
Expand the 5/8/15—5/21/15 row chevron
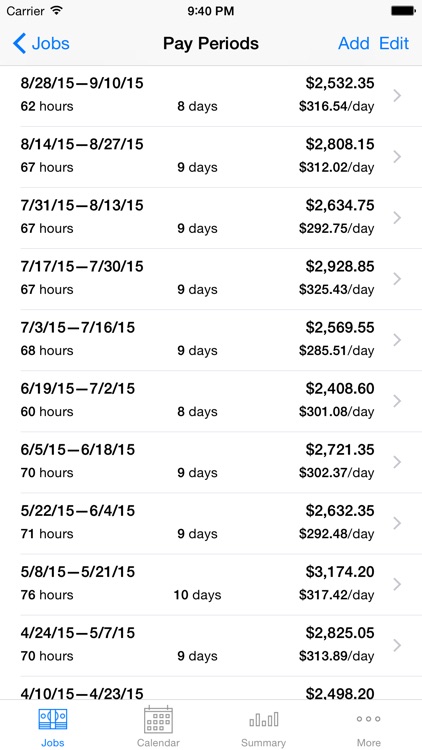[x=397, y=584]
